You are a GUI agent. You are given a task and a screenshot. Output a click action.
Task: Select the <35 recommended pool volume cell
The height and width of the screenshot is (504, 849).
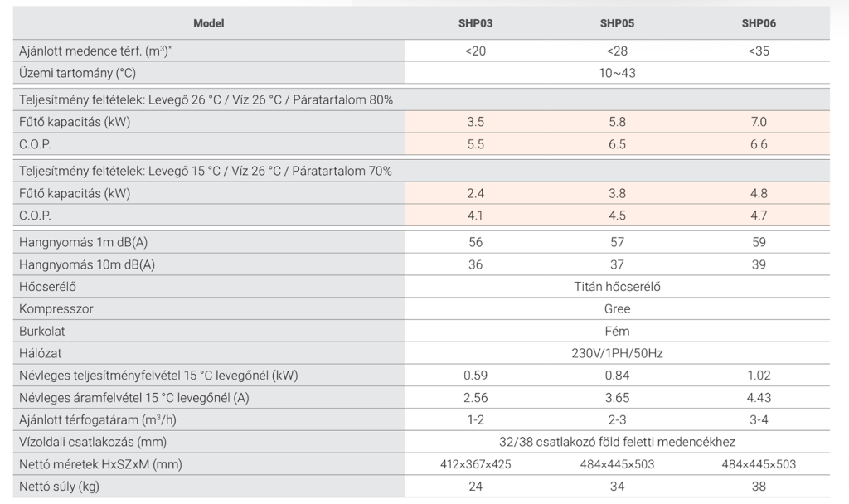point(758,51)
